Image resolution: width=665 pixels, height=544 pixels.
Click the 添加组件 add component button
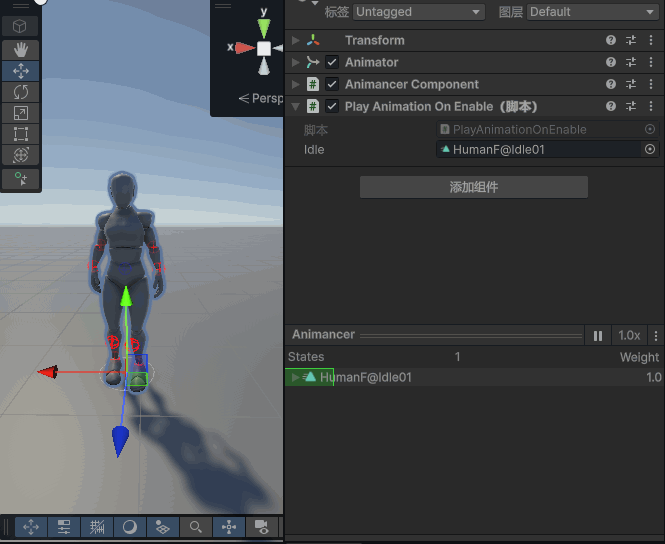pyautogui.click(x=474, y=187)
